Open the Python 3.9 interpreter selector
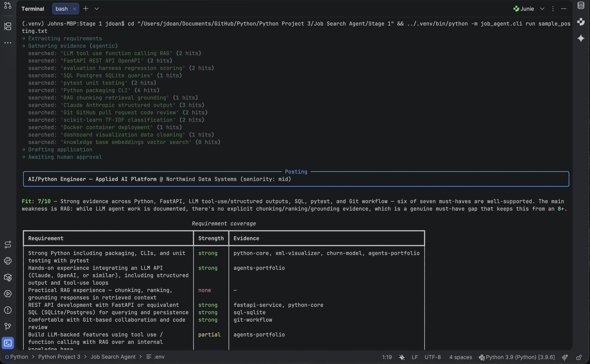Screen dimensions: 590x364 [517, 357]
